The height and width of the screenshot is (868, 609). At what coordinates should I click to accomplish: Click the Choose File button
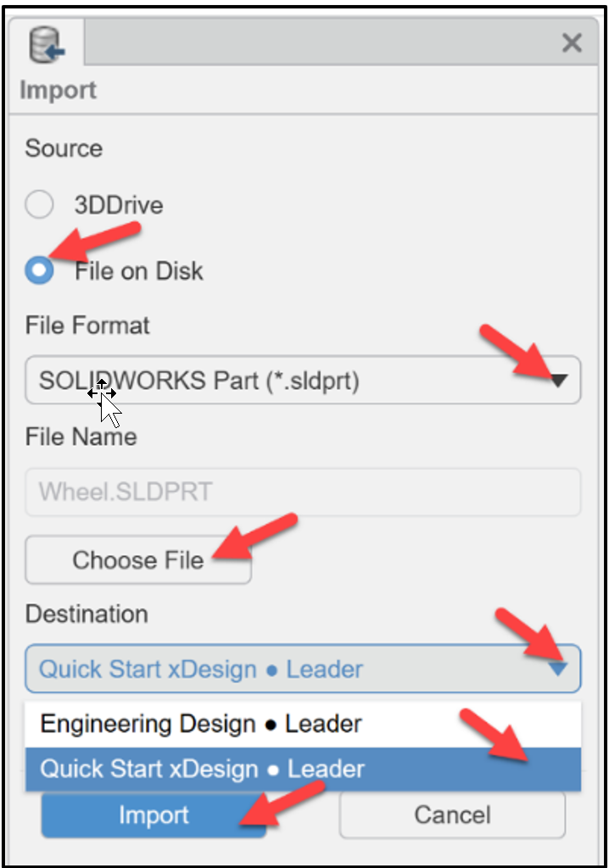click(137, 559)
